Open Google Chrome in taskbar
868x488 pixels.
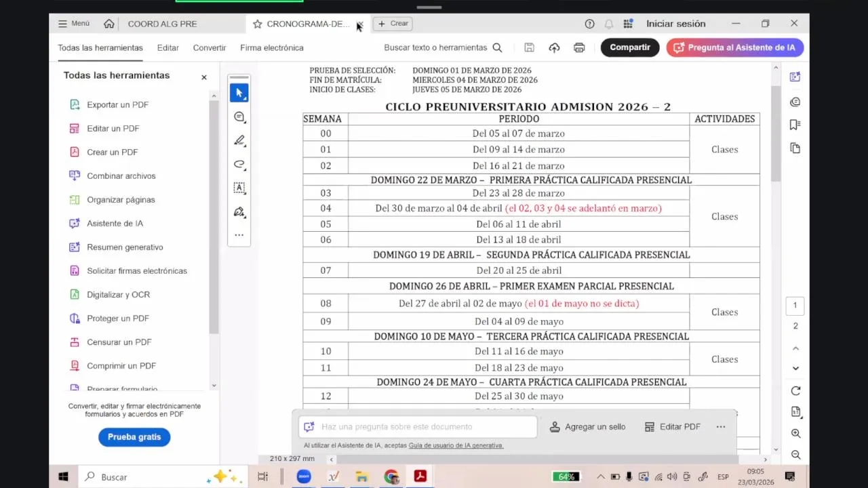[x=391, y=477]
